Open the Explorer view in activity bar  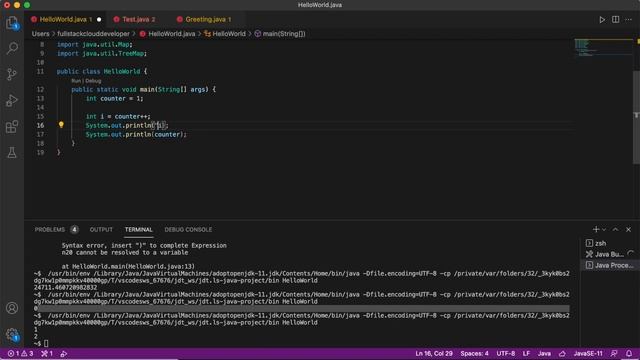(12, 23)
